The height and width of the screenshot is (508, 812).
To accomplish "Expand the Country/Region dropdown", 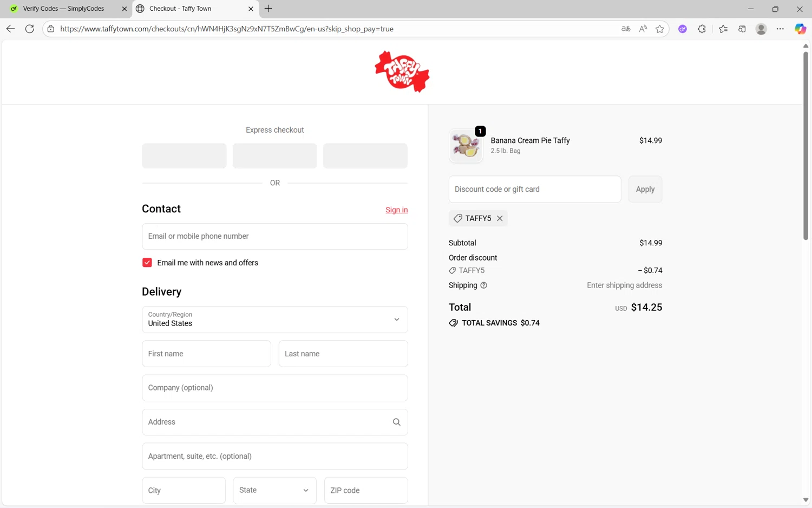I will tap(275, 320).
